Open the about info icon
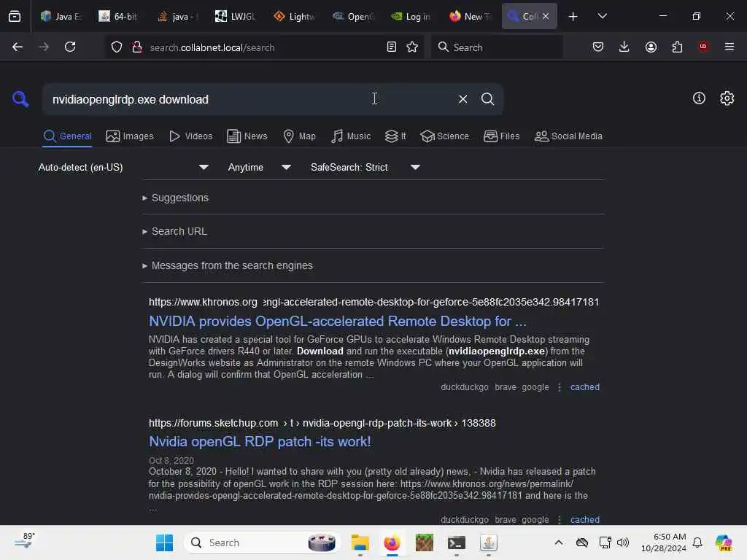The height and width of the screenshot is (560, 747). [x=699, y=98]
